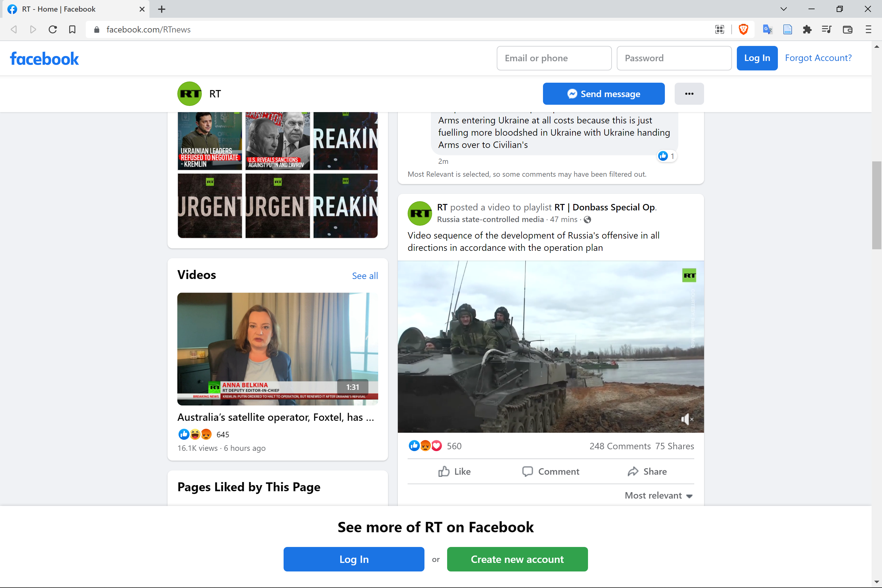
Task: Reload the page with refresh icon
Action: tap(52, 29)
